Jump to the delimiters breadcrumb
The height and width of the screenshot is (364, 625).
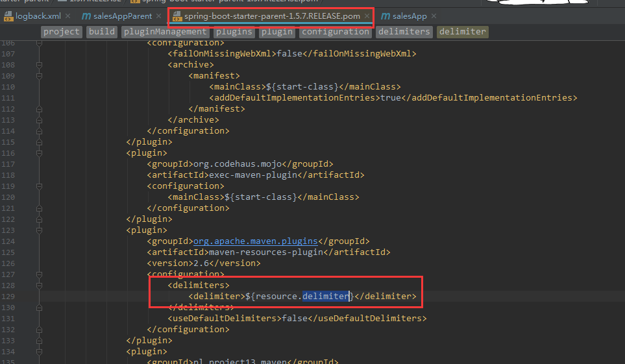click(x=404, y=32)
